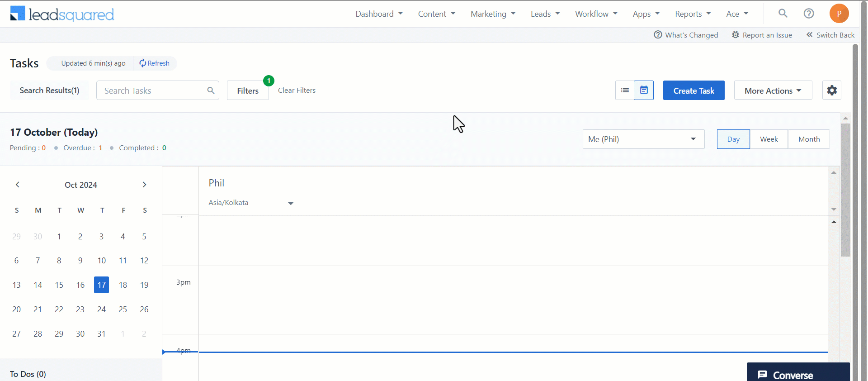
Task: Select September 30 in the mini calendar
Action: [x=38, y=237]
